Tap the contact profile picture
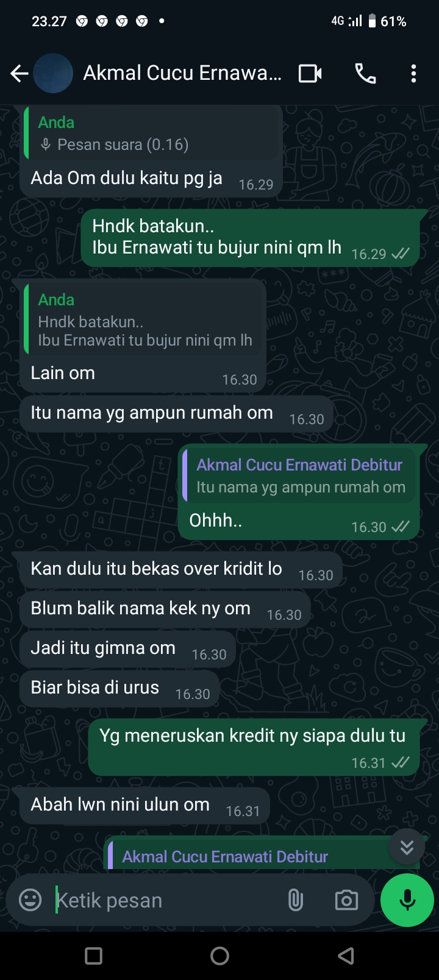 click(53, 74)
